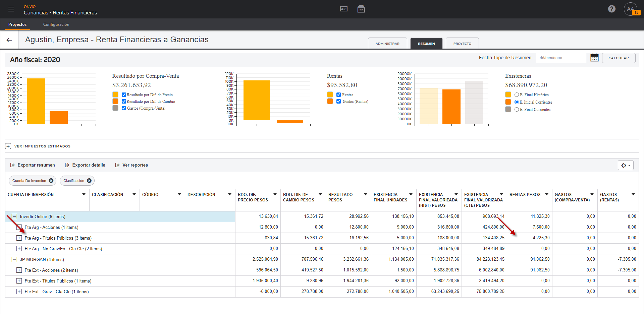Image resolution: width=644 pixels, height=314 pixels.
Task: Open the Resumen tab
Action: coord(426,44)
